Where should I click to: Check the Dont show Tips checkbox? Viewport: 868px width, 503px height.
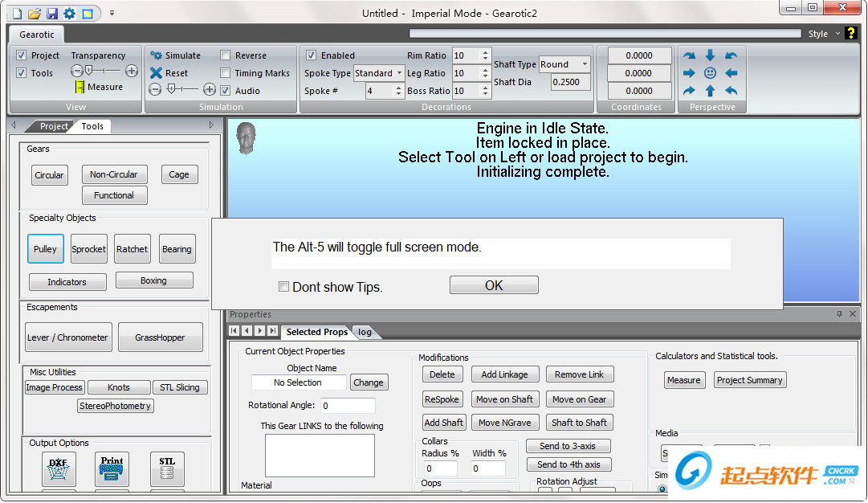284,286
